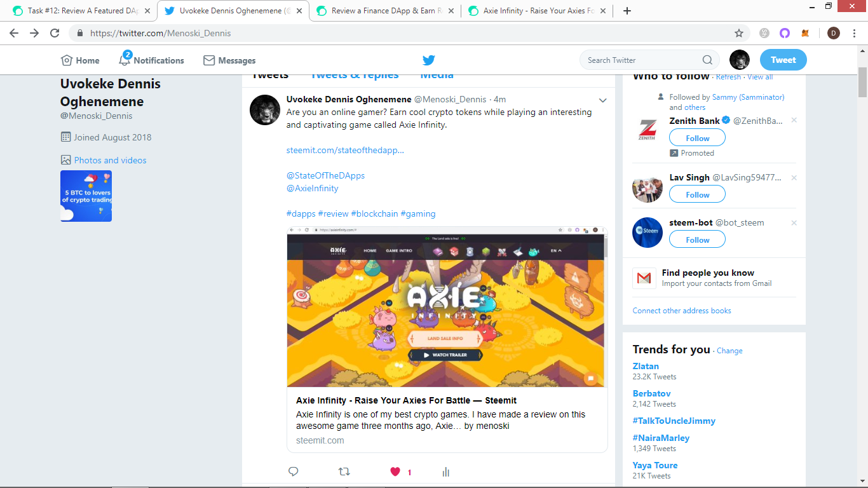Click the search magnifier icon
Viewport: 868px width, 488px height.
[x=707, y=60]
